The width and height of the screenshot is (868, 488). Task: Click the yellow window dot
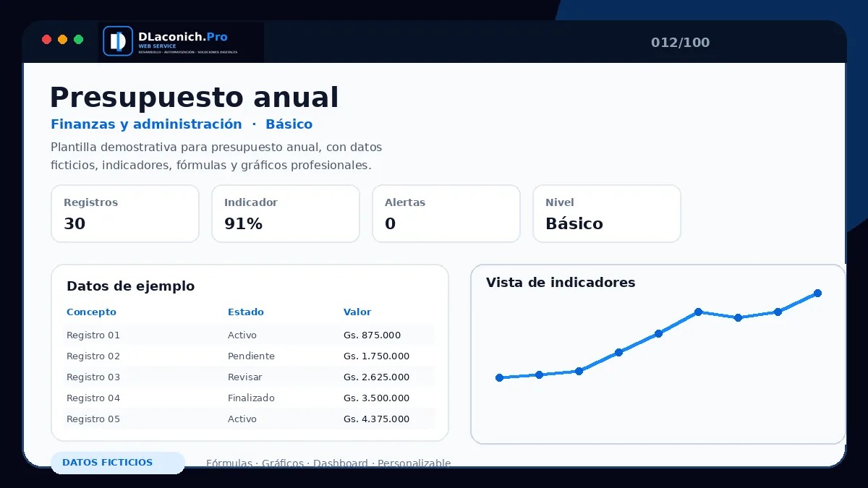(62, 40)
